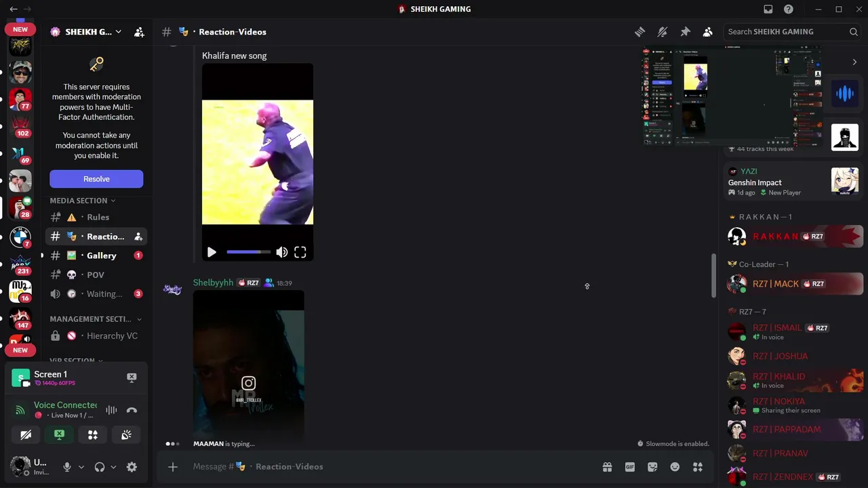Turn on the camera
This screenshot has height=488, width=868.
(26, 435)
